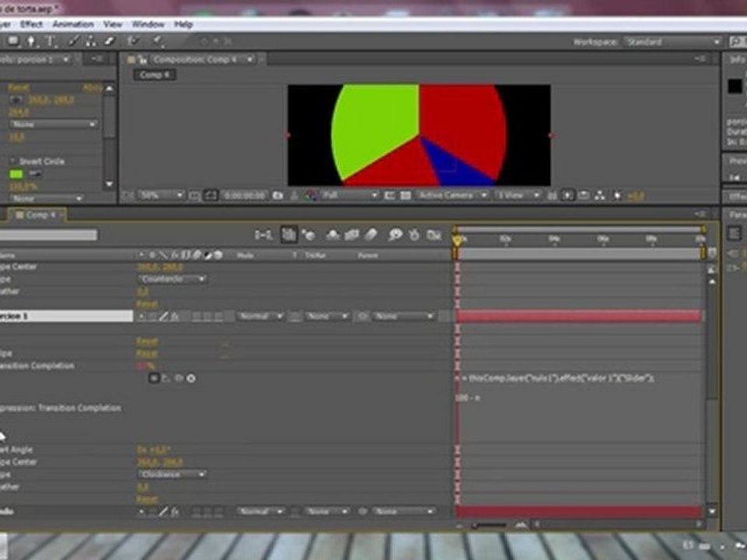Toggle the Invert Circle checkbox
This screenshot has height=560, width=747.
tap(13, 162)
